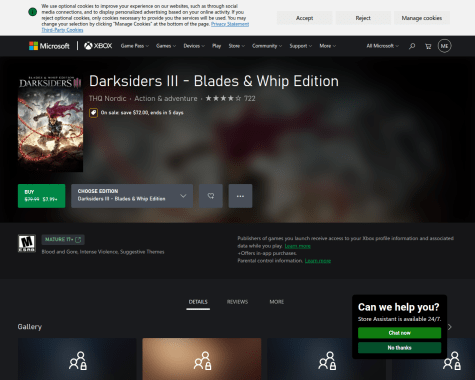Expand the More menu
This screenshot has height=380, width=475.
(x=328, y=46)
